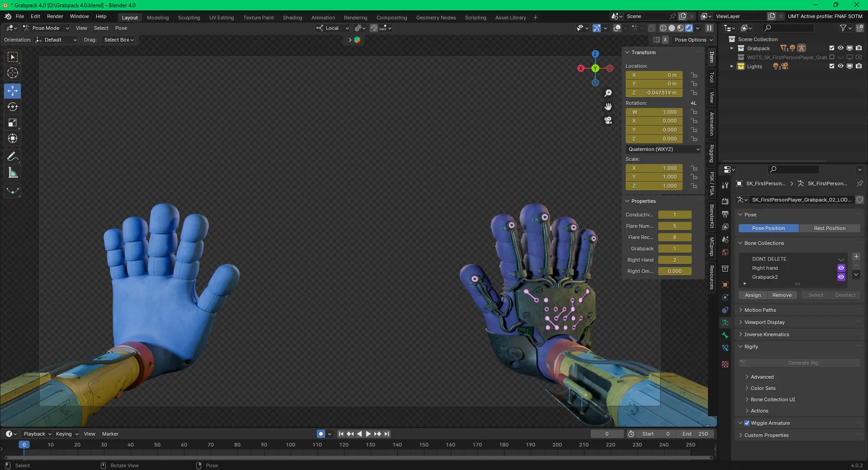Open the Orientation Default dropdown
This screenshot has height=470, width=868.
[x=56, y=40]
